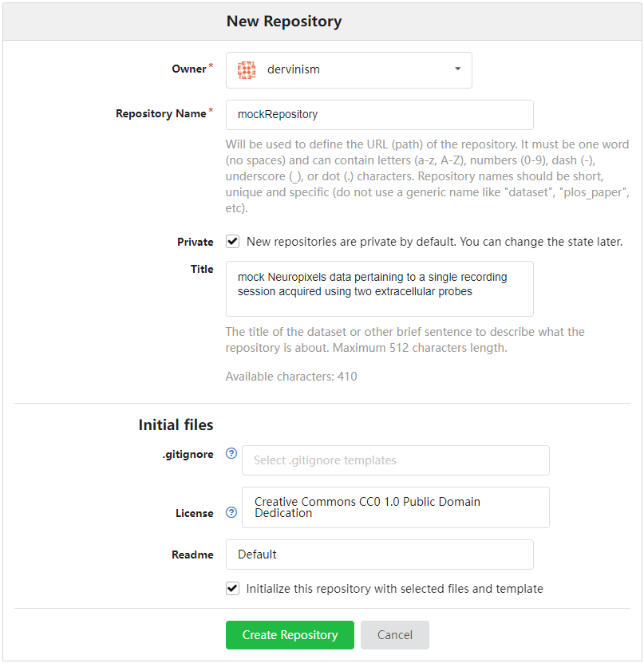Focus the Repository Name input field
Screen dimensions: 644x663
(380, 115)
